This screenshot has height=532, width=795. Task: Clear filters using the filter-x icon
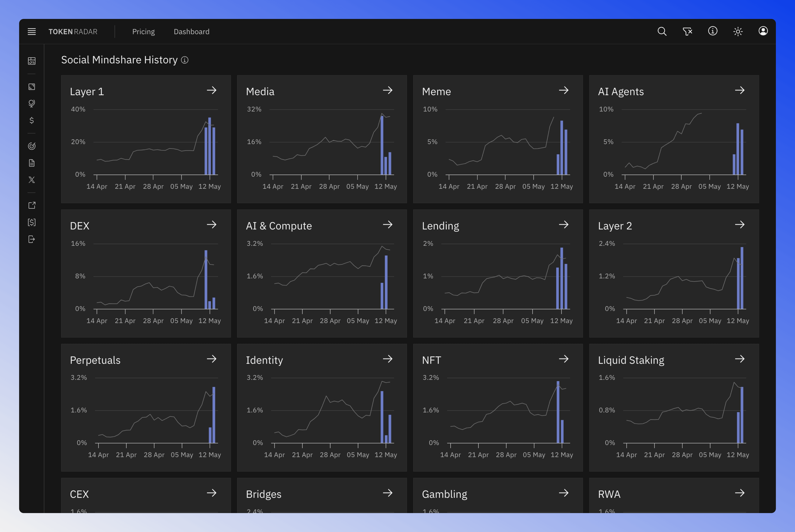click(687, 31)
